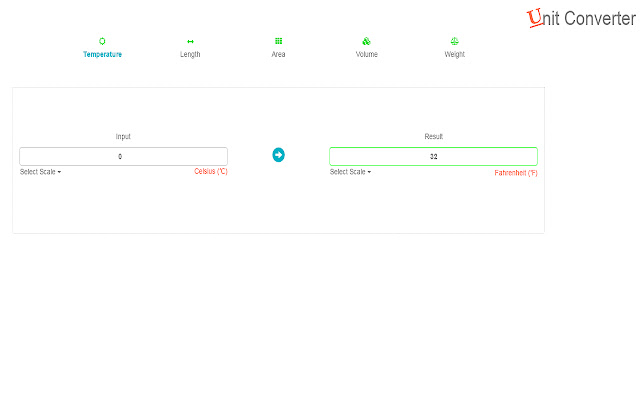Screen dimensions: 640x400
Task: Click the Length arrows icon
Action: coord(190,42)
